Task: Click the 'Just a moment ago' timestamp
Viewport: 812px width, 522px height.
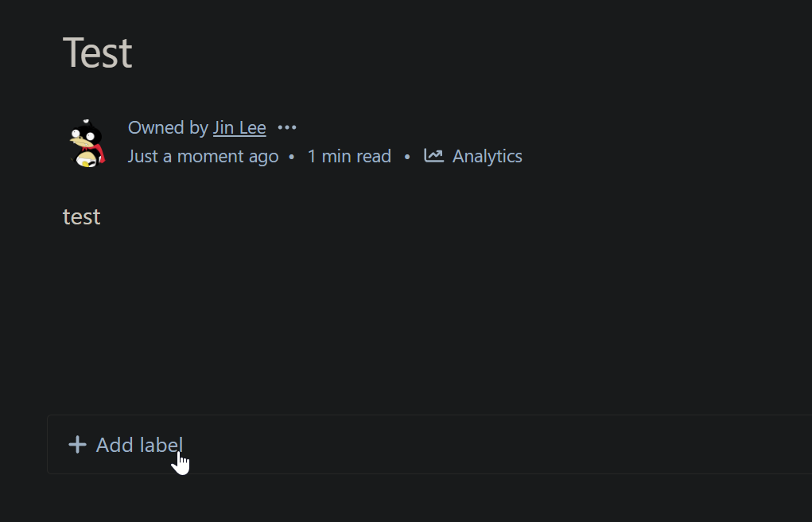Action: coord(203,156)
